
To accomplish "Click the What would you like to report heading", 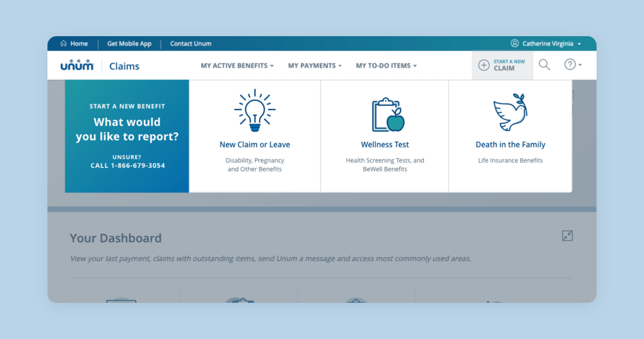I will pos(127,129).
